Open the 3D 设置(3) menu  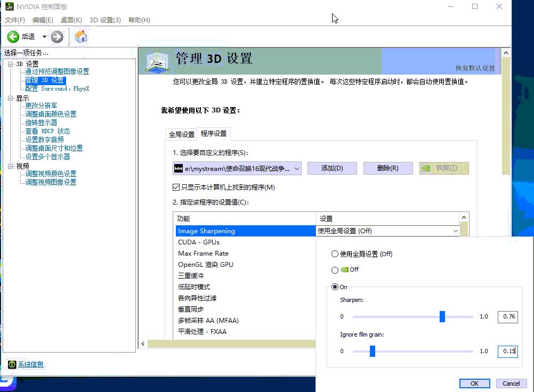pos(105,20)
